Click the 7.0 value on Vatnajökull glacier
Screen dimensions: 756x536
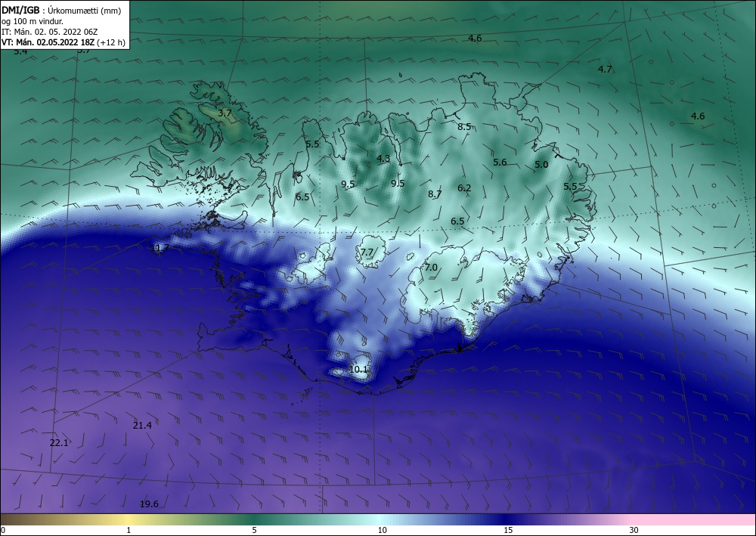(431, 268)
